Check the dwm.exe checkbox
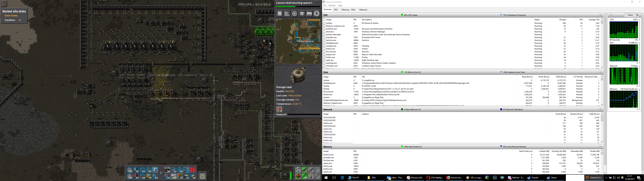This screenshot has width=644, height=181. click(324, 32)
